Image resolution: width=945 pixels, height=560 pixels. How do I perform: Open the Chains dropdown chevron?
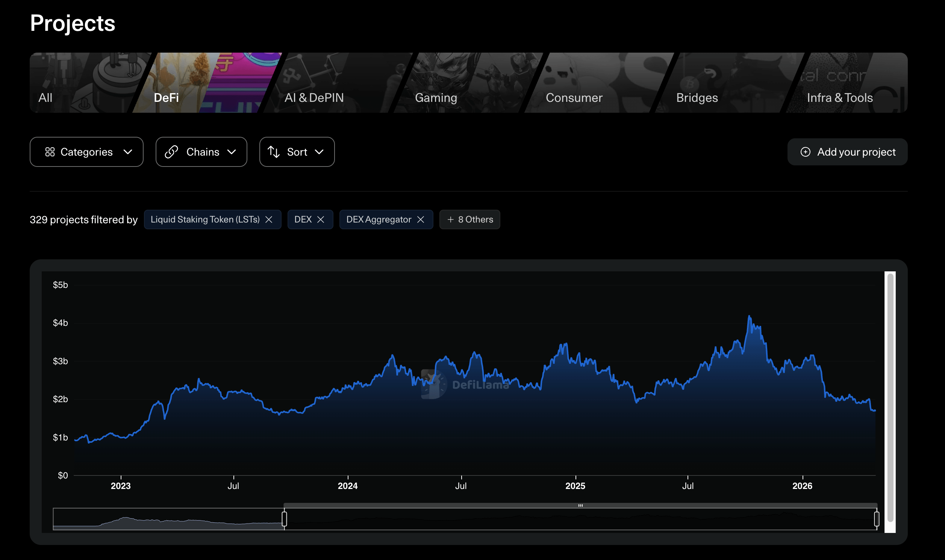[232, 152]
